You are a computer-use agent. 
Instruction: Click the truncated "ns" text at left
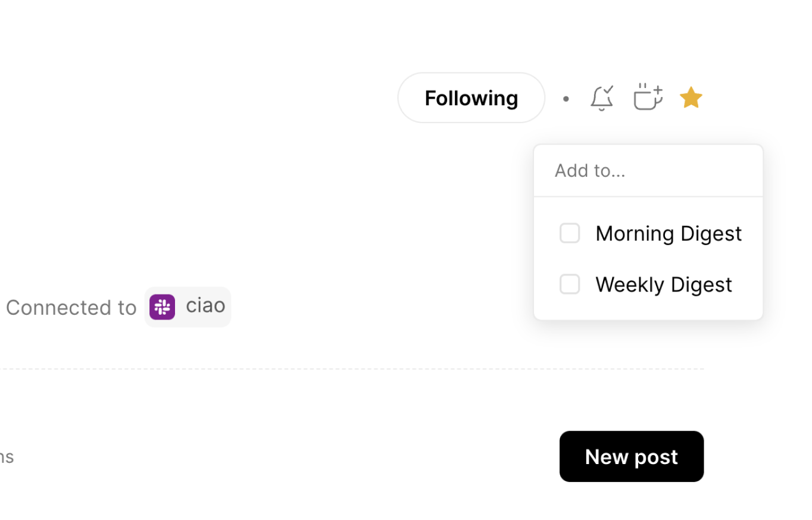6,457
